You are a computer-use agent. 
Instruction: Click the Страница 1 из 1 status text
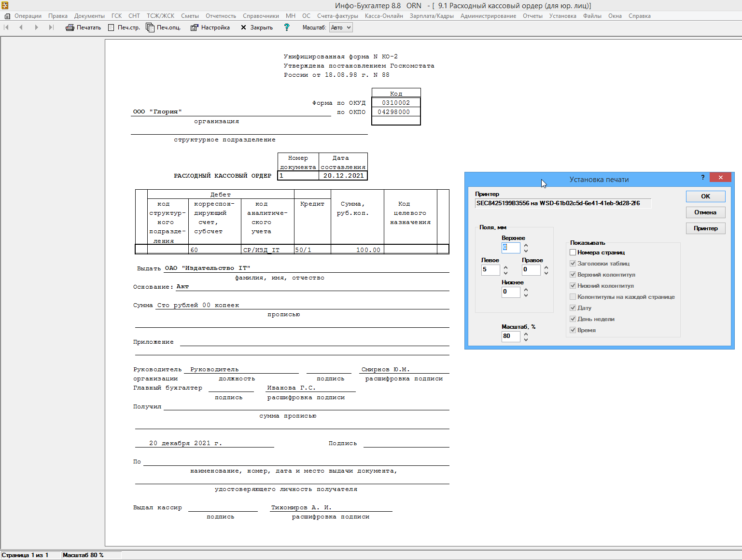pos(25,555)
